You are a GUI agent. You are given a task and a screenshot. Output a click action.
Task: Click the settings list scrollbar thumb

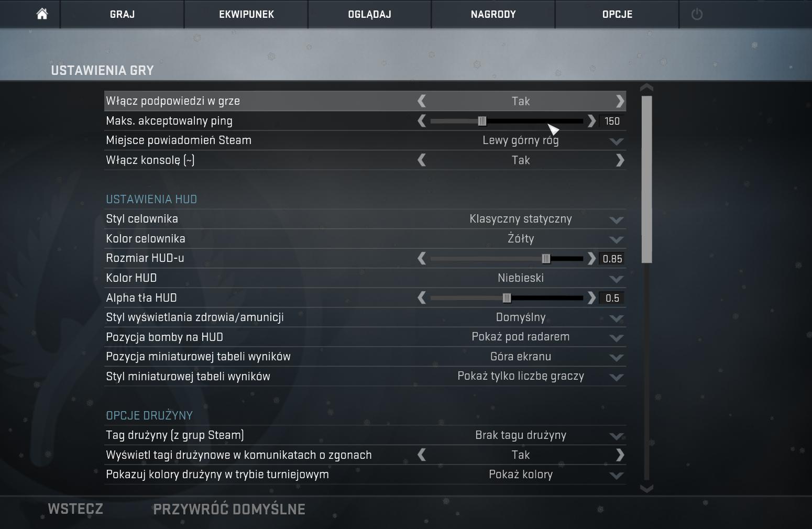point(646,179)
